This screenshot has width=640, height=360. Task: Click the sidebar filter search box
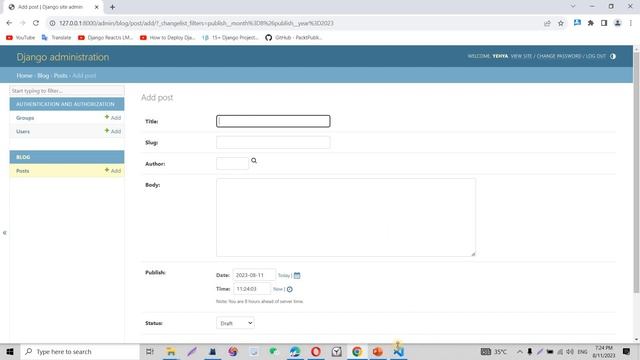[x=67, y=91]
